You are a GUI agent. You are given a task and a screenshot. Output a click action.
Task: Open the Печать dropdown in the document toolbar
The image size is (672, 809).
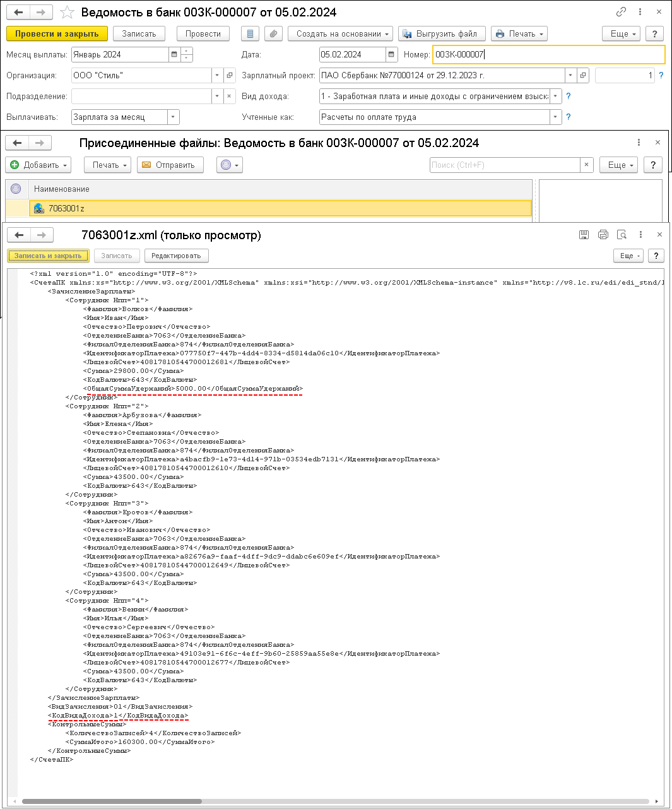click(x=519, y=33)
